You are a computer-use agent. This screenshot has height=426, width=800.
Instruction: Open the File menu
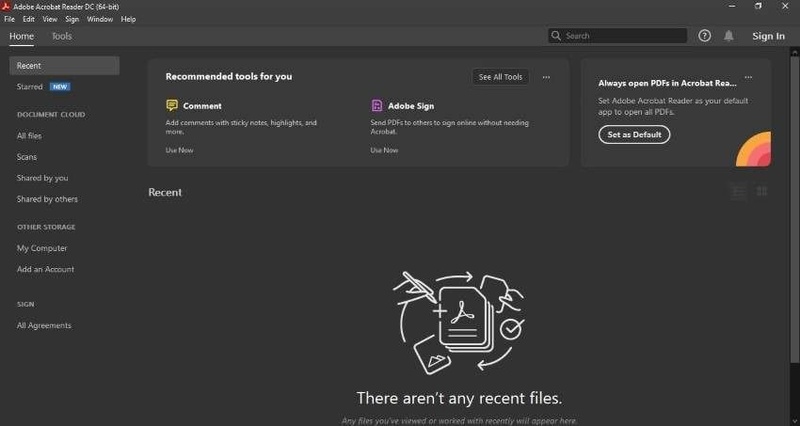tap(9, 19)
